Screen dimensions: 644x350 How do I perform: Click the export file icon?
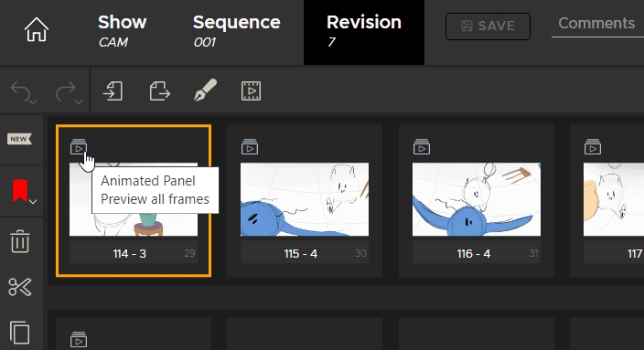(159, 90)
